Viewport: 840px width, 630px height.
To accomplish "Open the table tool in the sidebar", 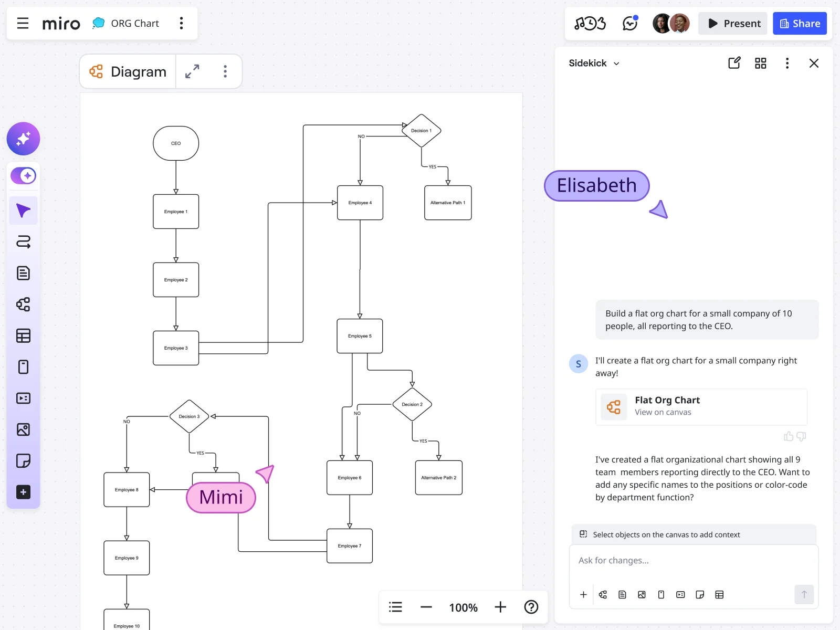I will coord(23,335).
